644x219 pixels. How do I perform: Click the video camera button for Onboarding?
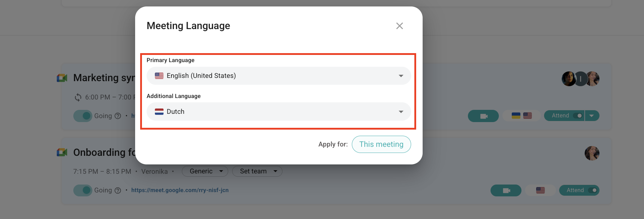coord(506,190)
